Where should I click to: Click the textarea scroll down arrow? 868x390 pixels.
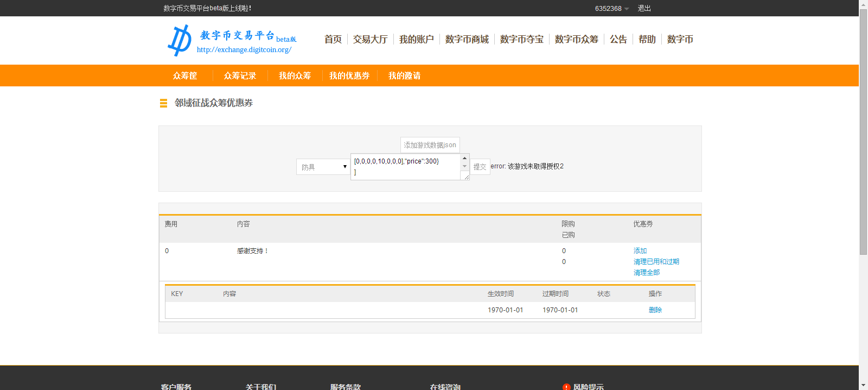[464, 166]
